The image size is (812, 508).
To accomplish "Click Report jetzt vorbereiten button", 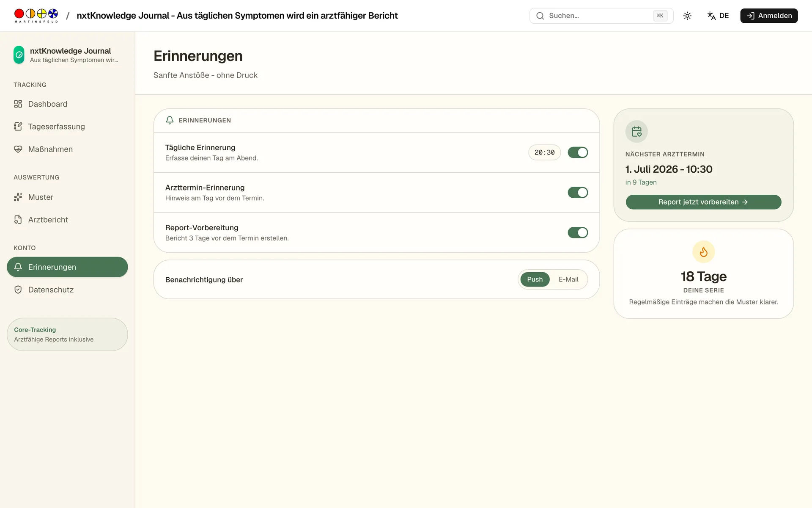I will point(703,202).
